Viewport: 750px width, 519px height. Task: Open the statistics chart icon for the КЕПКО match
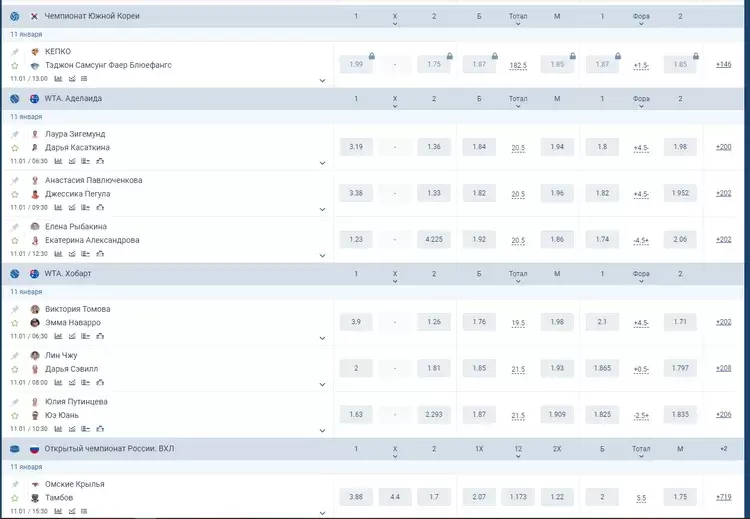(x=58, y=79)
